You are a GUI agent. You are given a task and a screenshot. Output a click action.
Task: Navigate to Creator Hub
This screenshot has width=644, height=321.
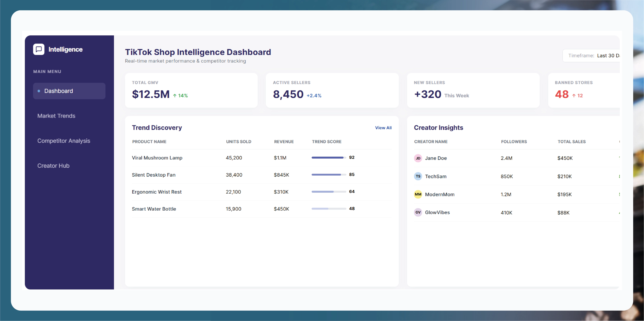53,166
